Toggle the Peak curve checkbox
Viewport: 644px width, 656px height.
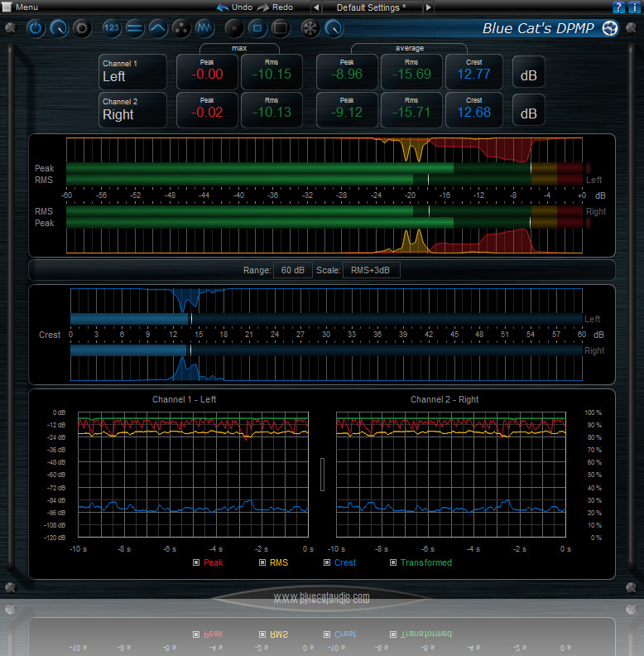pos(196,562)
